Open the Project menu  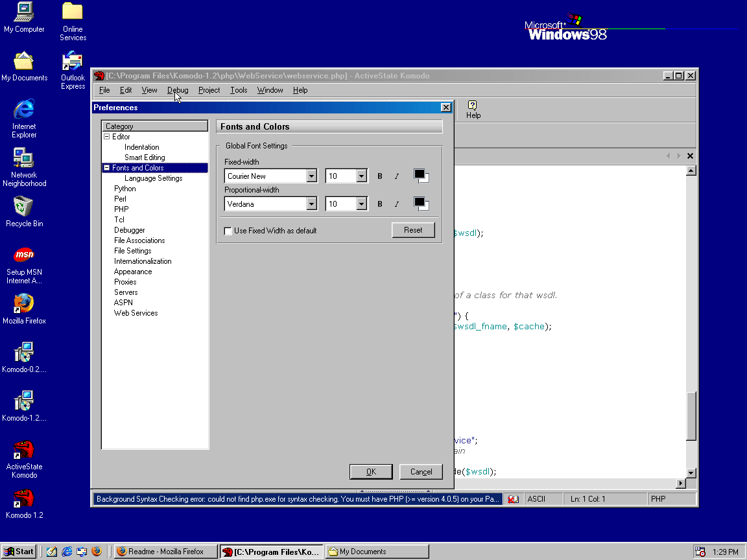(209, 90)
